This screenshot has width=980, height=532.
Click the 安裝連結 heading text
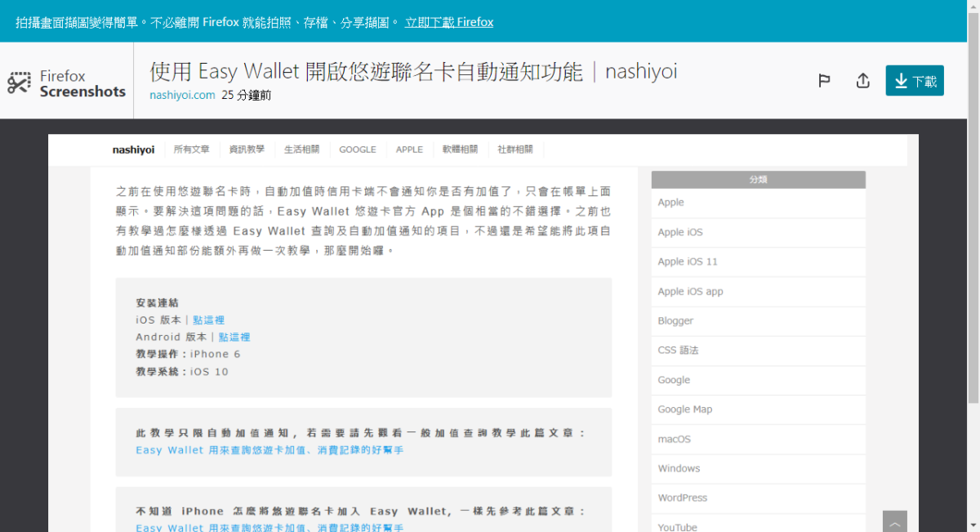coord(157,303)
